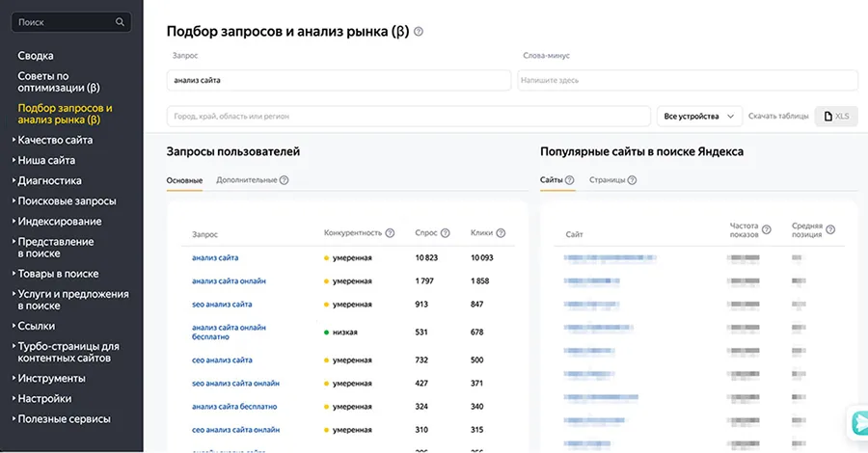This screenshot has height=453, width=868.
Task: Switch to Основные tab
Action: (x=184, y=180)
